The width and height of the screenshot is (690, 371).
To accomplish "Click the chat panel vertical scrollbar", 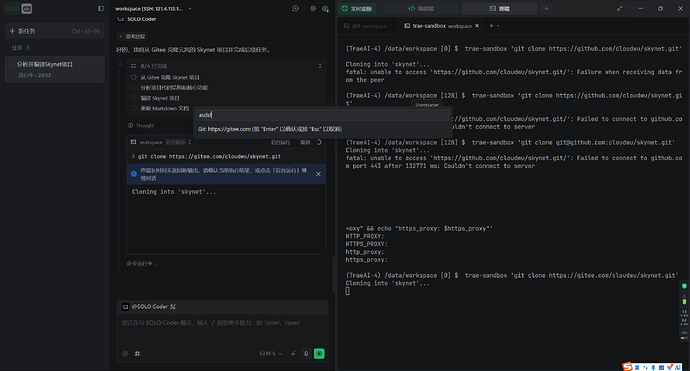I will point(333,275).
